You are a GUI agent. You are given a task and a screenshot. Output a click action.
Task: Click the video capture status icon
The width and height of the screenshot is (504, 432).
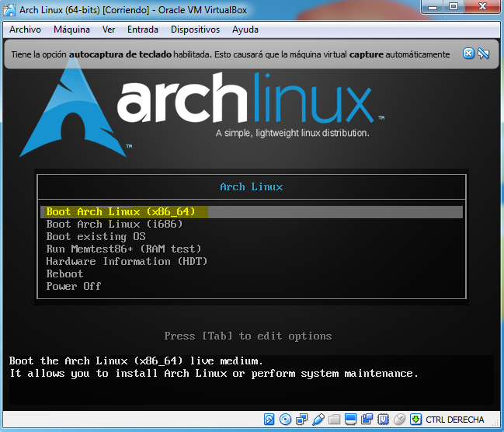(x=367, y=420)
